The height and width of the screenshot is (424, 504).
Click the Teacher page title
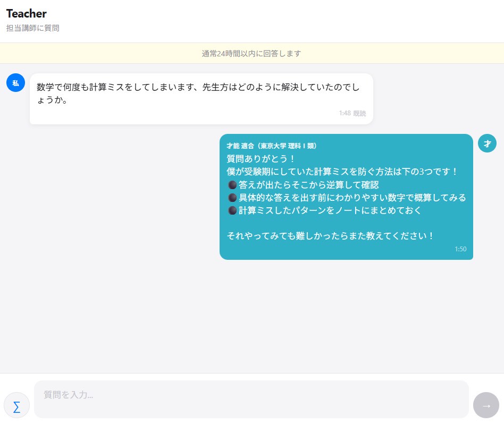coord(27,14)
